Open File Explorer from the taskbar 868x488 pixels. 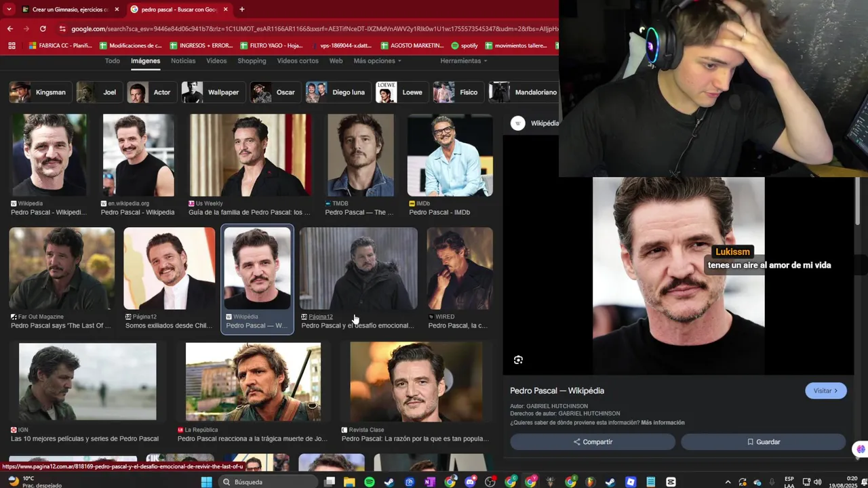pyautogui.click(x=349, y=482)
